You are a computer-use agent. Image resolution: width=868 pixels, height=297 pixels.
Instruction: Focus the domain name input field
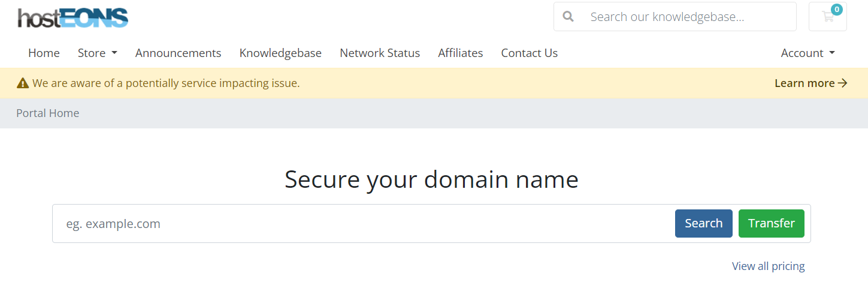click(x=364, y=224)
